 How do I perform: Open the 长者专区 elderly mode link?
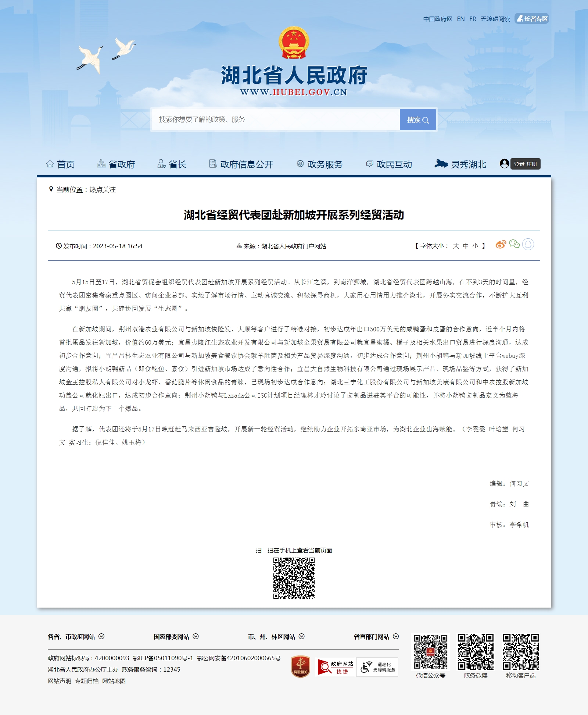[532, 19]
